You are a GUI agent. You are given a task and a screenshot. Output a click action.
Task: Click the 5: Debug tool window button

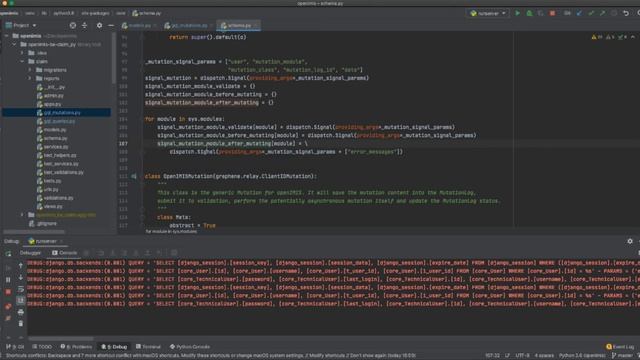tap(115, 347)
